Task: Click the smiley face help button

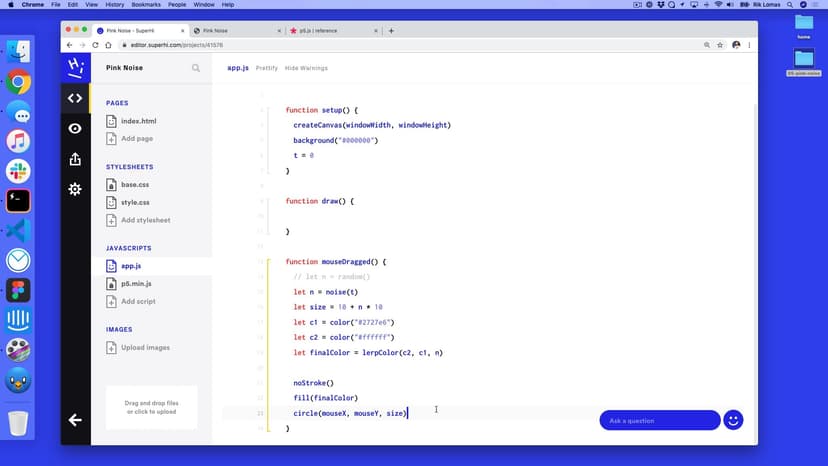Action: (733, 420)
